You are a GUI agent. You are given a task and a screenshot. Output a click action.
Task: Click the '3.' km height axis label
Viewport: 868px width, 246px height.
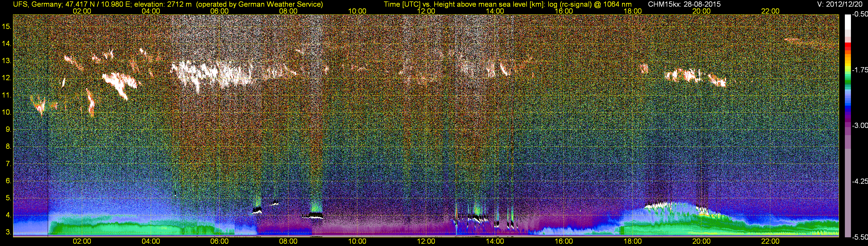tap(8, 232)
